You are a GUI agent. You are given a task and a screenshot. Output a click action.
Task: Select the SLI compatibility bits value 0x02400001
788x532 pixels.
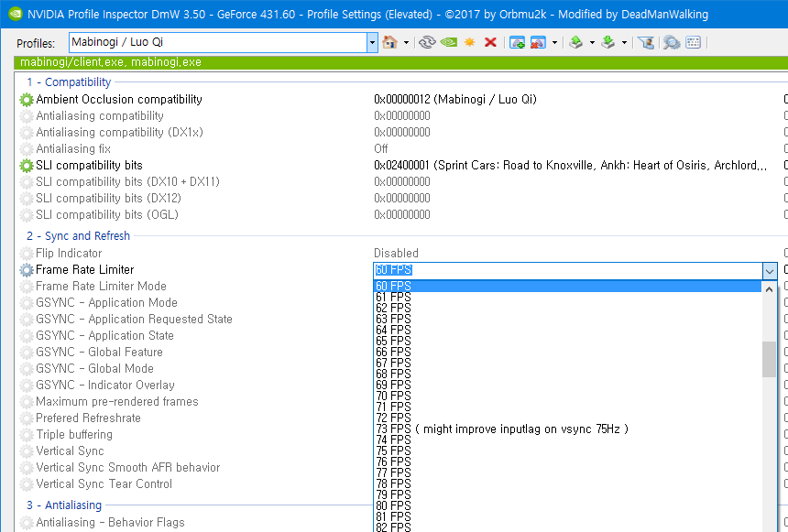tap(571, 165)
